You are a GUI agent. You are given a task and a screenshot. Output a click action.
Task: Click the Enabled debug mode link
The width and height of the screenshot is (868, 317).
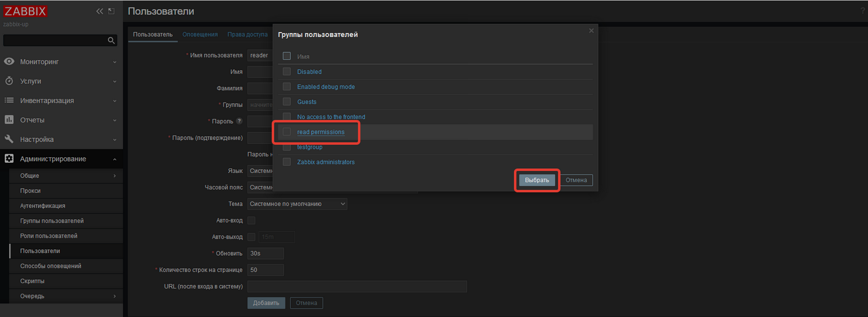[x=326, y=87]
